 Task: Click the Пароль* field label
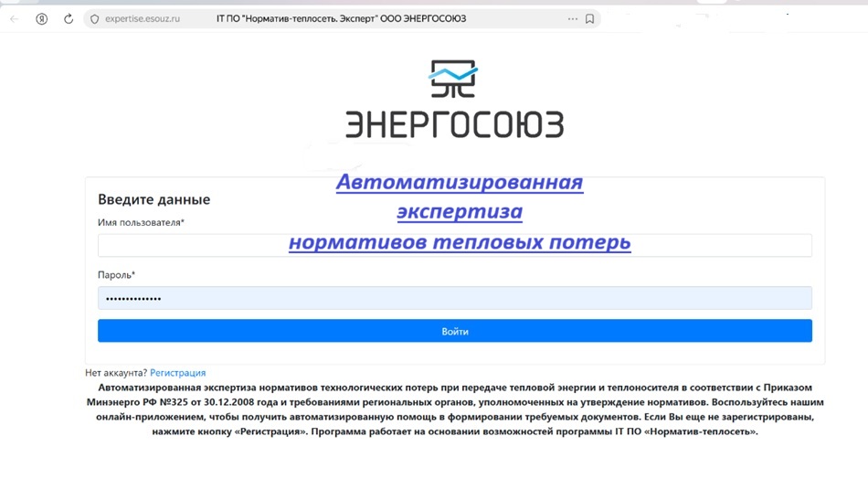point(116,274)
